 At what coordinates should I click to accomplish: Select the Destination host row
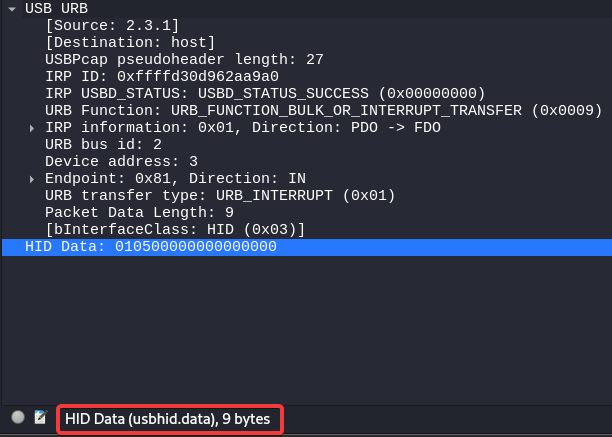pos(130,42)
